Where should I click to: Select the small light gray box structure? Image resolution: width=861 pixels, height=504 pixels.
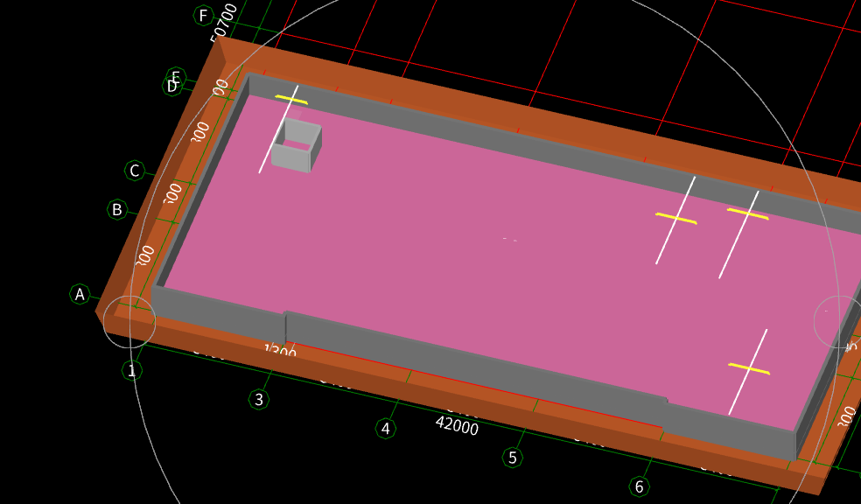click(x=297, y=145)
